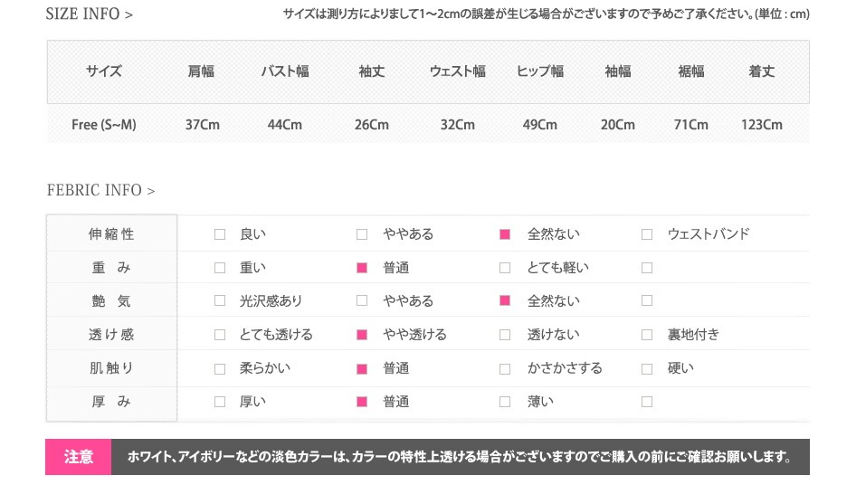Check the 透けない checkbox
The width and height of the screenshot is (856, 504).
(x=505, y=335)
